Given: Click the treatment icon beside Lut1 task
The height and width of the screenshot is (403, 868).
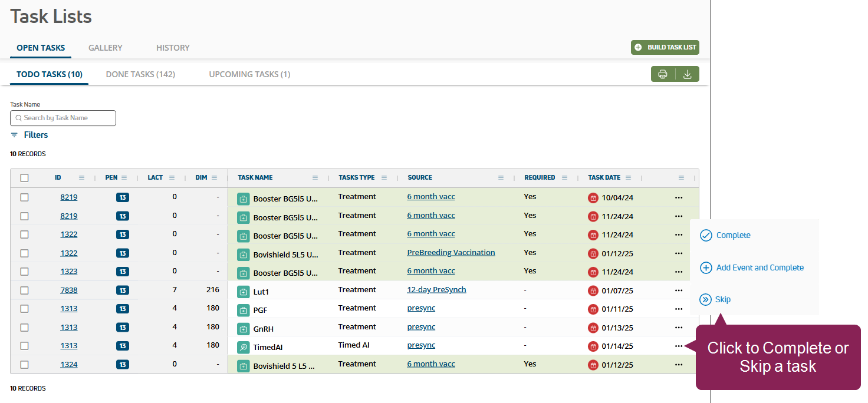Looking at the screenshot, I should (x=244, y=292).
